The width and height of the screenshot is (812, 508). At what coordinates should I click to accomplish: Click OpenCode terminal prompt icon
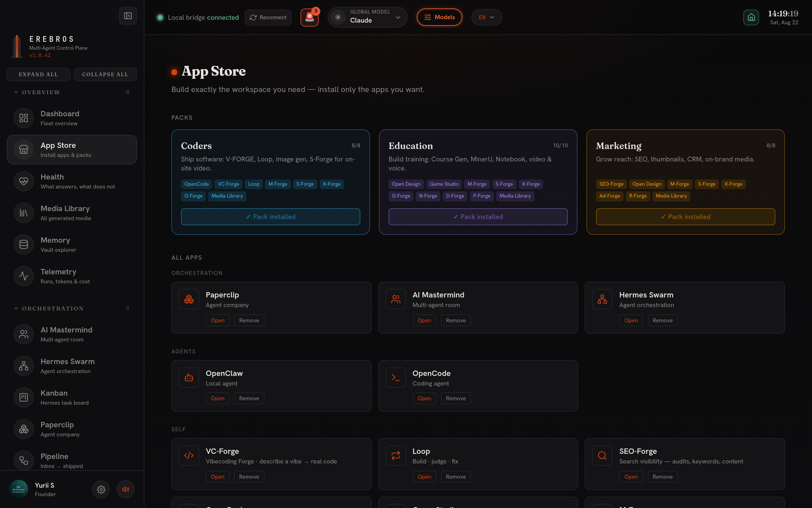click(396, 378)
